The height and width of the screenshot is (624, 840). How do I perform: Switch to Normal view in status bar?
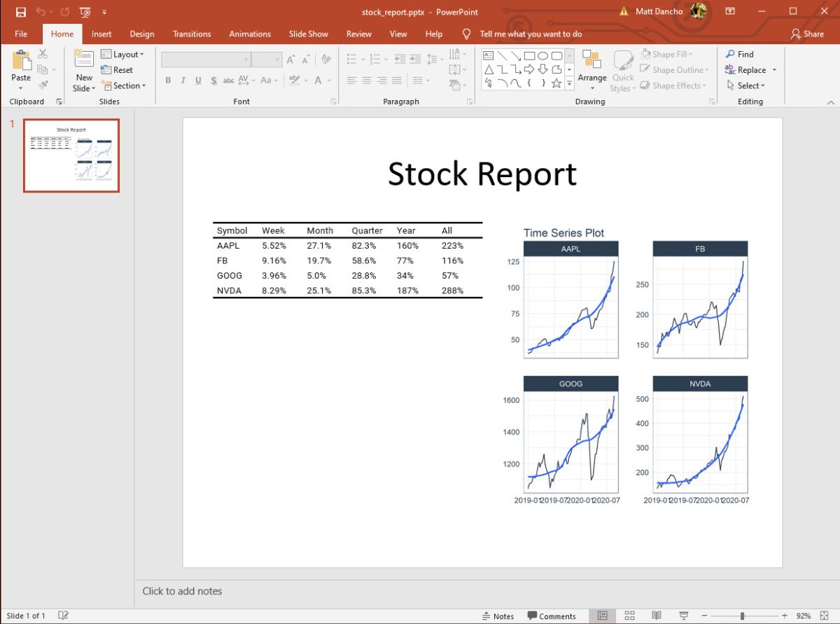click(602, 616)
